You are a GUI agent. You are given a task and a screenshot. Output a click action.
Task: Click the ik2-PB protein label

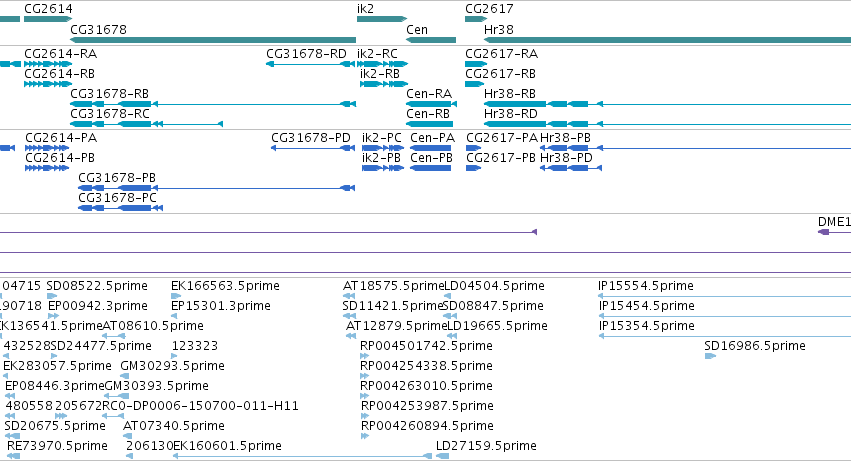tap(382, 158)
